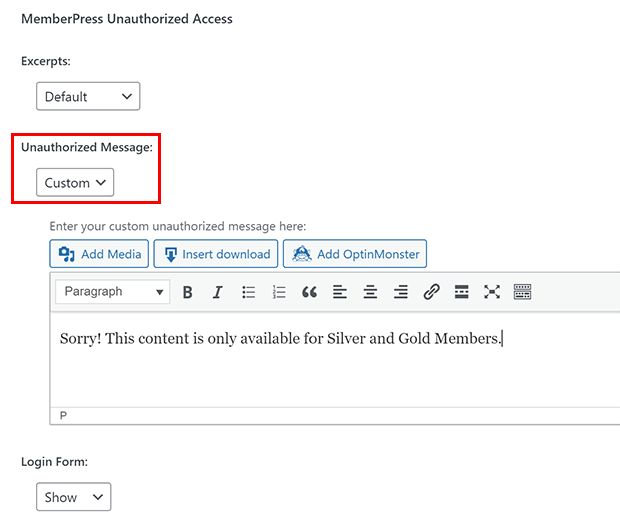Apply blockquote formatting

click(309, 292)
